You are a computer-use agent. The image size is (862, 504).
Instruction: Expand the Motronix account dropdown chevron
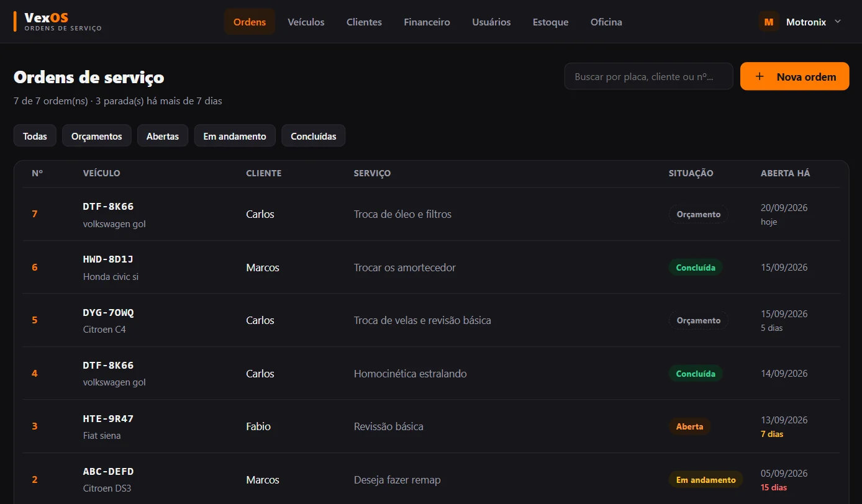point(837,22)
